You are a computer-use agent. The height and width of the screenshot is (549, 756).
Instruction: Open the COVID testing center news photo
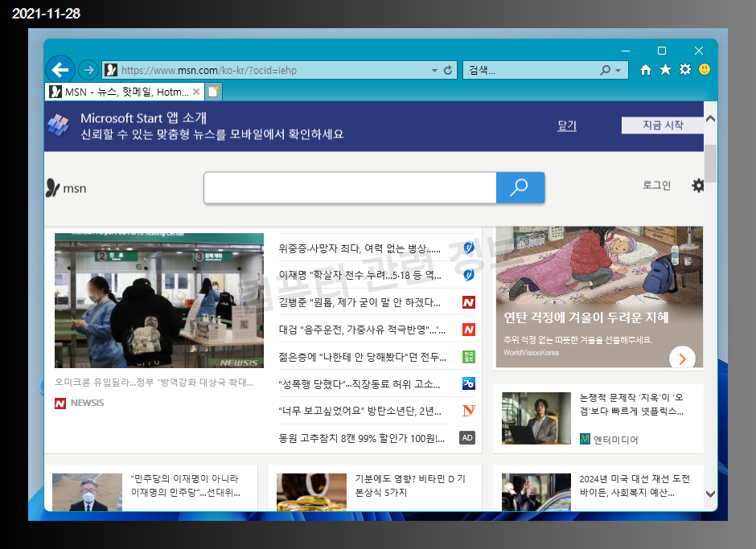[x=159, y=301]
